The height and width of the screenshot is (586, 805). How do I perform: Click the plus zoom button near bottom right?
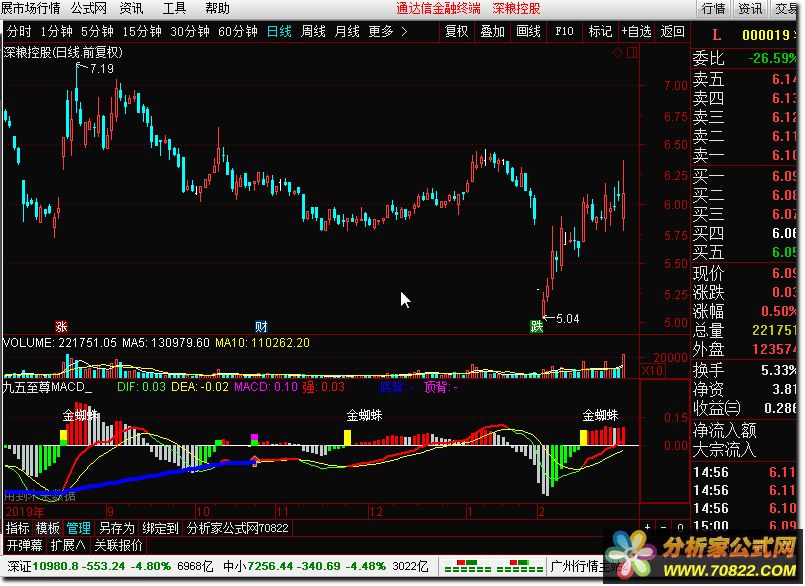pos(647,527)
